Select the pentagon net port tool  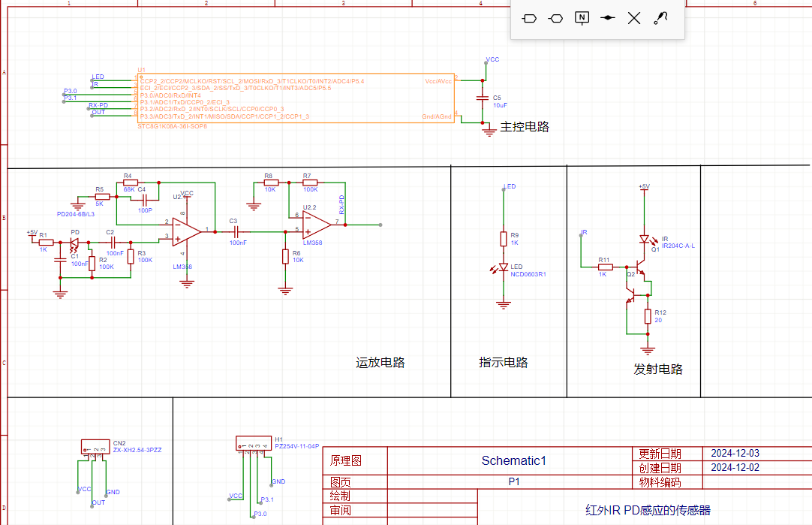[x=529, y=19]
